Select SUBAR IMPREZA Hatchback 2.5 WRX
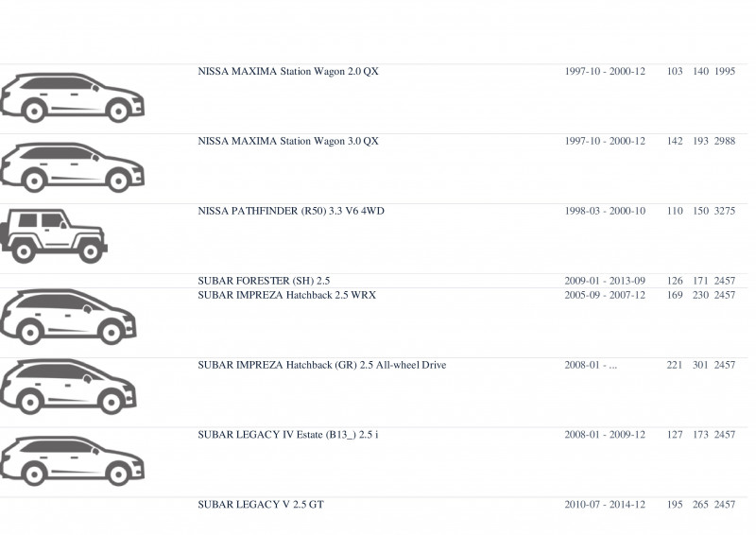The image size is (756, 535). tap(287, 295)
